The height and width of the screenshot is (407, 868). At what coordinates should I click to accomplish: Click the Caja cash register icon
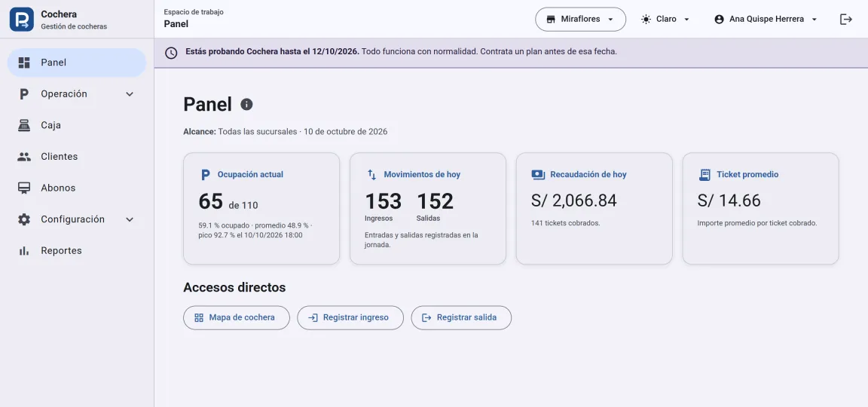pyautogui.click(x=24, y=125)
